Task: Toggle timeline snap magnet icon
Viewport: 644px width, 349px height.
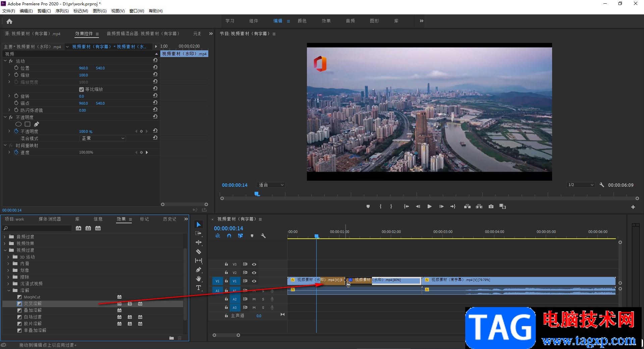Action: pos(229,236)
